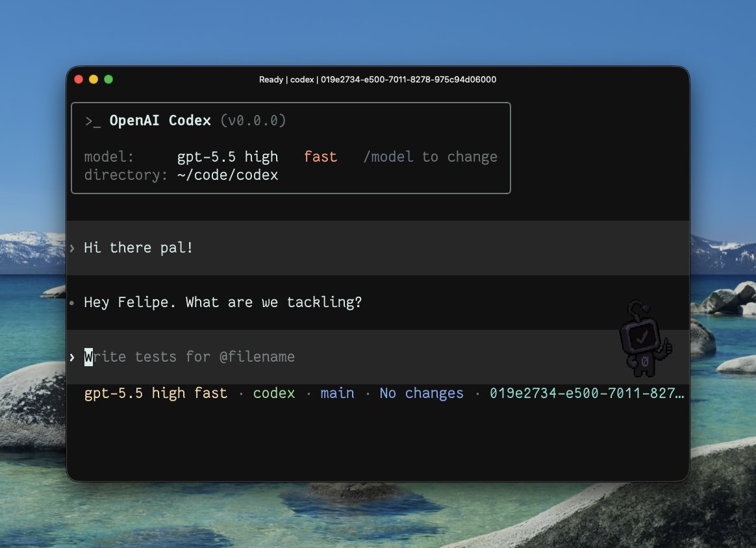Click the terminal prompt icon beside OpenAI Codex
756x548 pixels.
pos(93,121)
